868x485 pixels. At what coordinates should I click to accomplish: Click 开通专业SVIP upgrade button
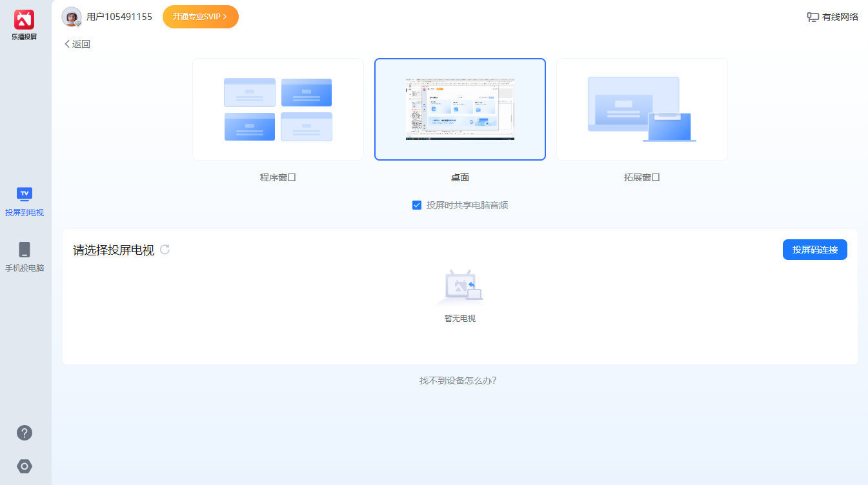coord(201,17)
